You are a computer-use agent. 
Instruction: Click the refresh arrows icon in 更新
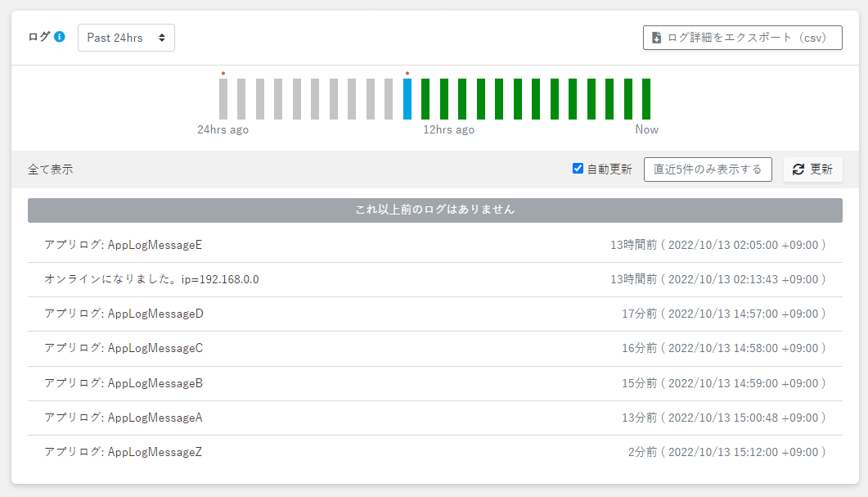(798, 169)
